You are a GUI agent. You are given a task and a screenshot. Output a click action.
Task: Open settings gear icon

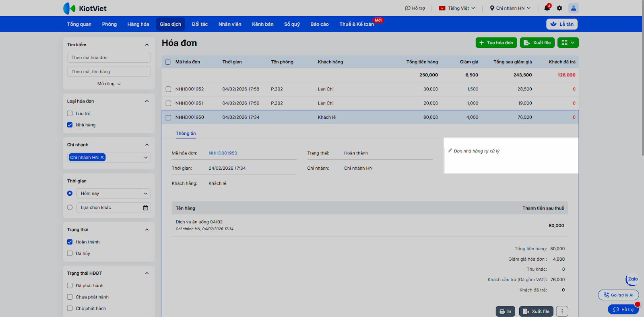click(559, 8)
